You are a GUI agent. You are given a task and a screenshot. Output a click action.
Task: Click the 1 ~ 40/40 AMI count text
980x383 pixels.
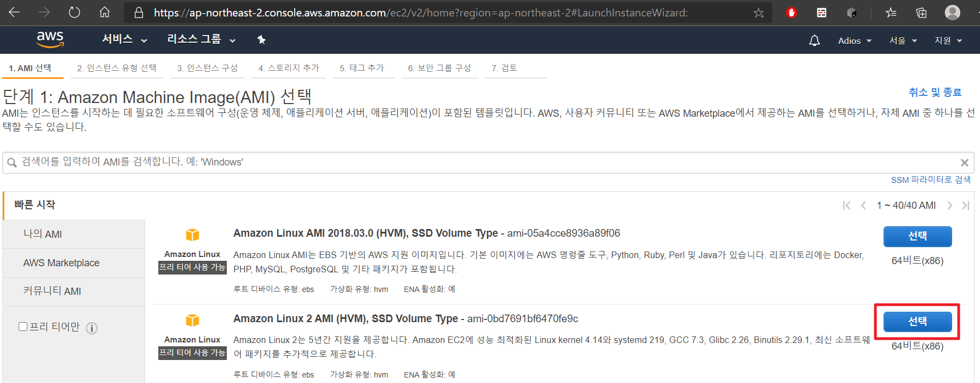(906, 205)
